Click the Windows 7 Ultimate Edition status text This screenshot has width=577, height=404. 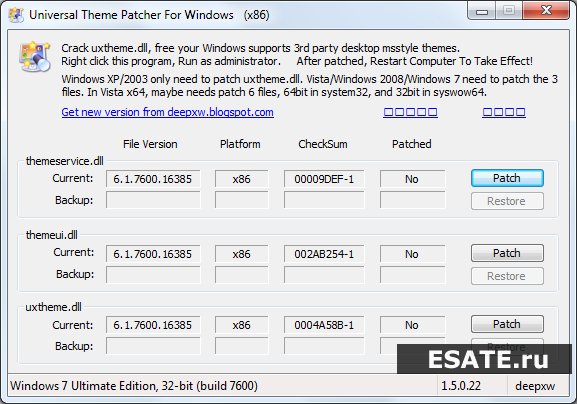pos(134,386)
